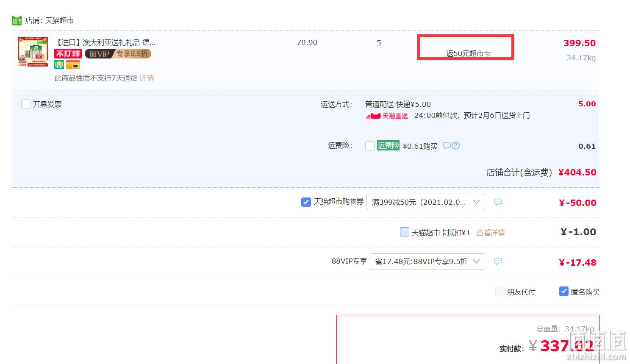The image size is (630, 364).
Task: Click the 88VIP discount amount ¥-17.48
Action: 577,263
